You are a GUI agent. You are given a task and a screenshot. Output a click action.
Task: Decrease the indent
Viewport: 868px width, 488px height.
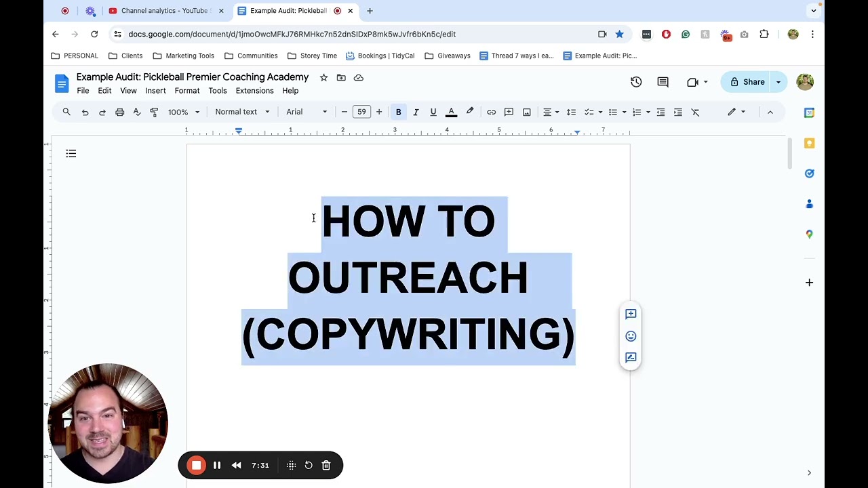[660, 112]
